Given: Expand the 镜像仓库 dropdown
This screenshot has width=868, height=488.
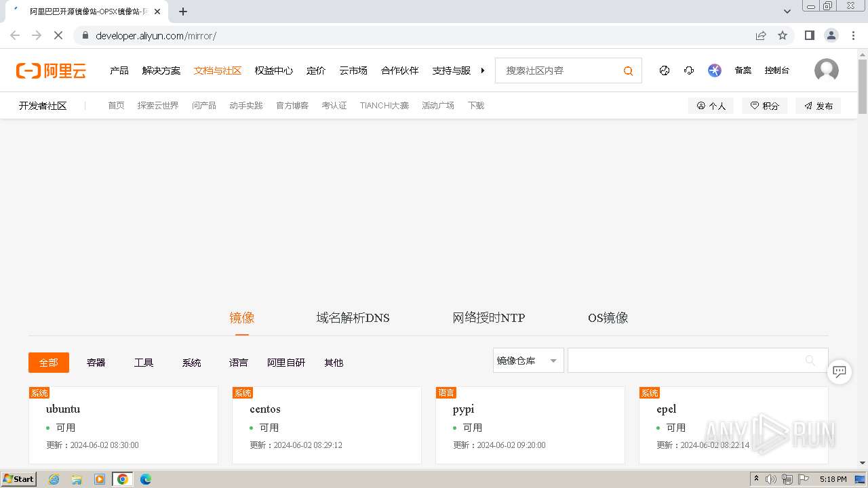Looking at the screenshot, I should tap(528, 361).
